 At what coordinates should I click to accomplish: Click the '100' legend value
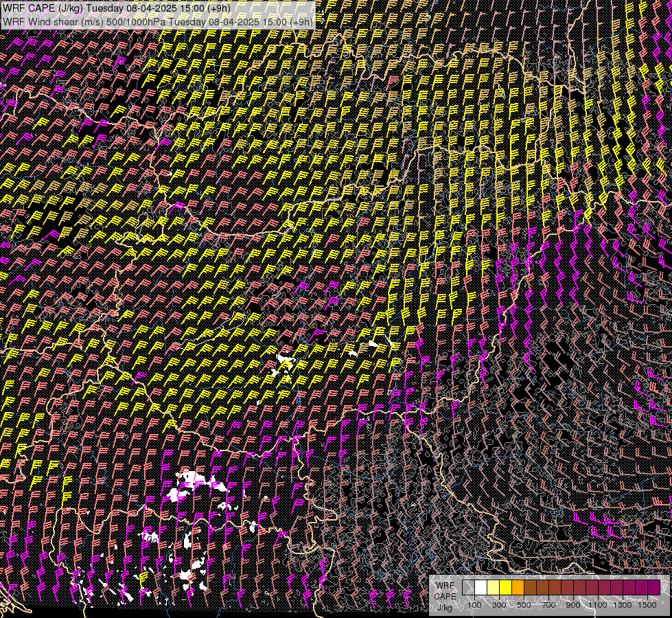click(474, 605)
